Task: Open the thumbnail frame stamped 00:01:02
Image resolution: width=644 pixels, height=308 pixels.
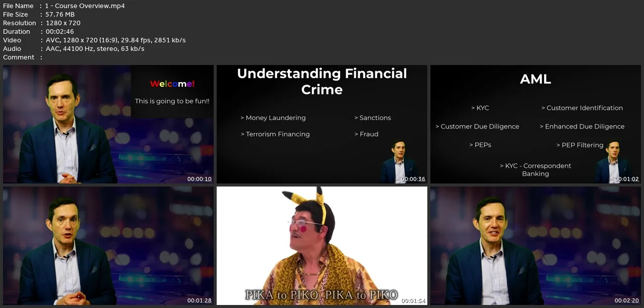Action: point(536,124)
